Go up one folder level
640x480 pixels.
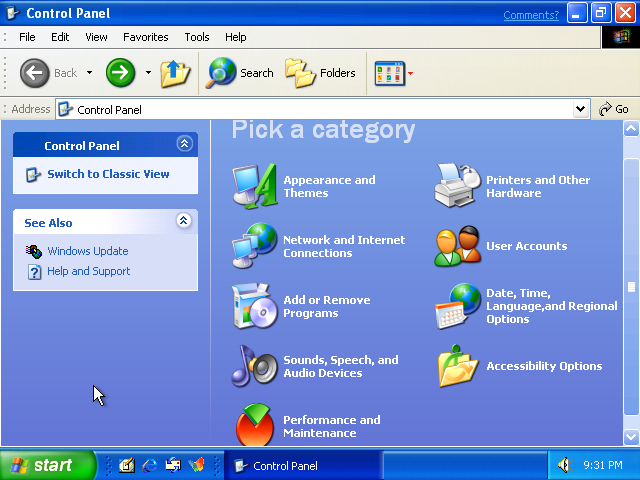175,73
